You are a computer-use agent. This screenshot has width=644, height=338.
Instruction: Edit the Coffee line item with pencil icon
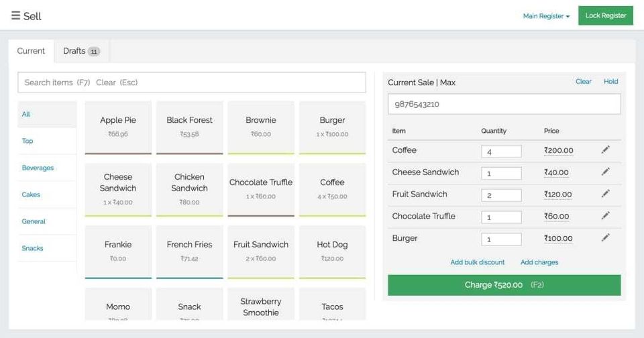coord(605,150)
